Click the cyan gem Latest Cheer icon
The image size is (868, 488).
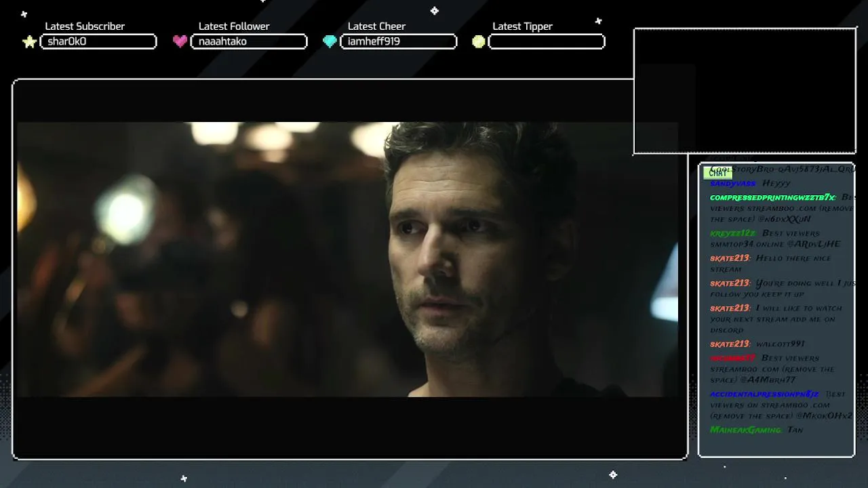coord(330,41)
